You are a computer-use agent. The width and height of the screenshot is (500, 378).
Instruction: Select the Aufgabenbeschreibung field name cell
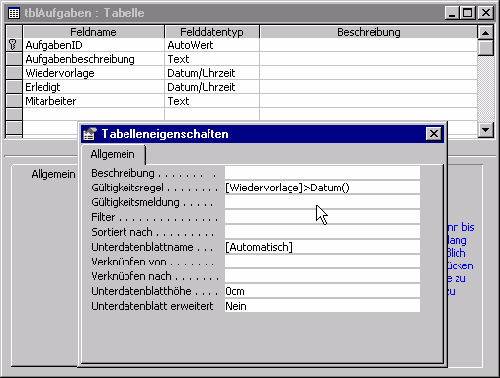click(93, 59)
